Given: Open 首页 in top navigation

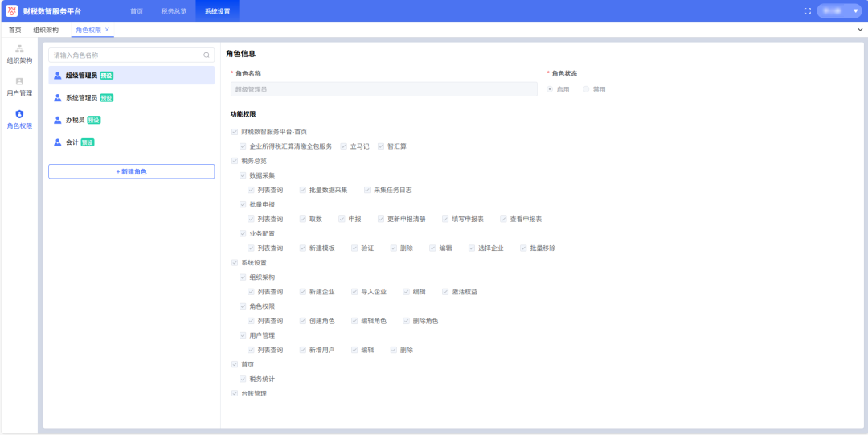Looking at the screenshot, I should coord(136,11).
